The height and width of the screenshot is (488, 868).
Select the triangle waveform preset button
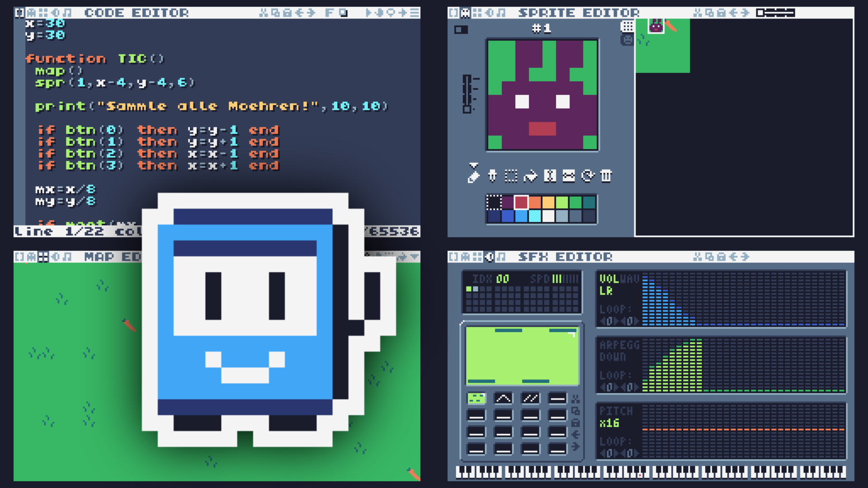[503, 398]
